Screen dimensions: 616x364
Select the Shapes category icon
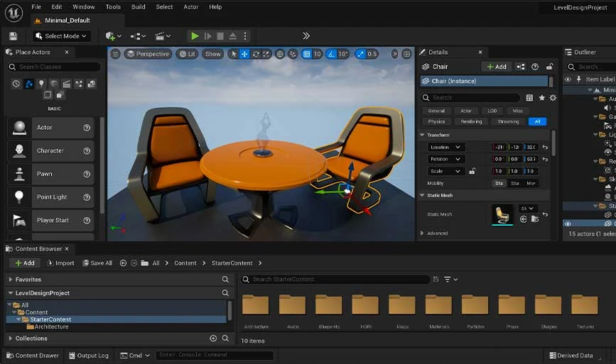54,84
